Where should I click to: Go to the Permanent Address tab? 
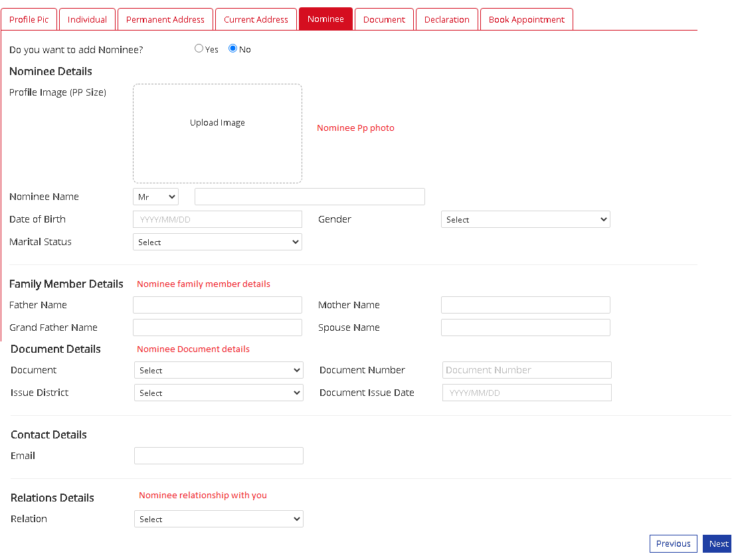coord(165,19)
